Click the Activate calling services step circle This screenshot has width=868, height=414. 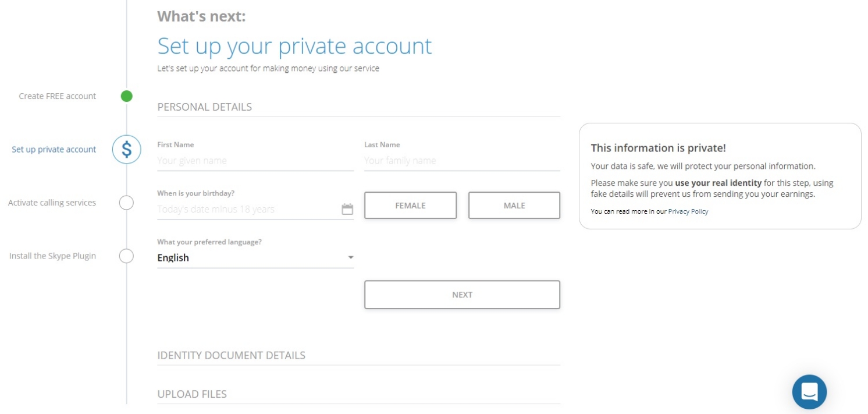pos(126,203)
